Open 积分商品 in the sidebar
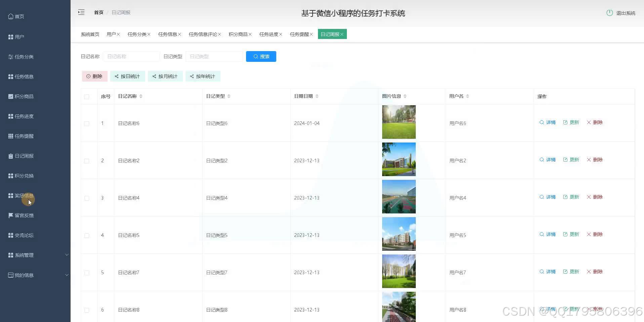644x322 pixels. [21, 96]
